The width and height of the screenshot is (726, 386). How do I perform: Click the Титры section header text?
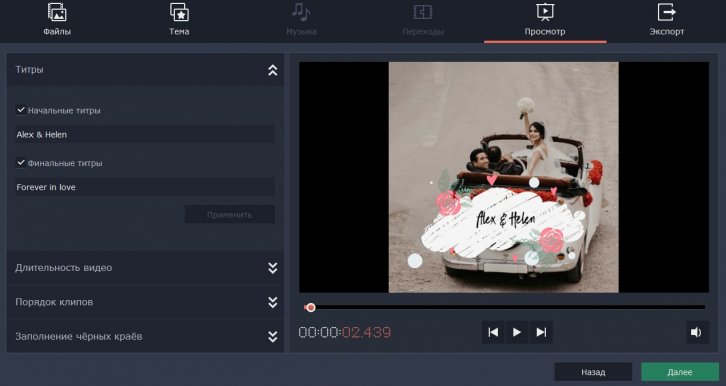pos(29,70)
